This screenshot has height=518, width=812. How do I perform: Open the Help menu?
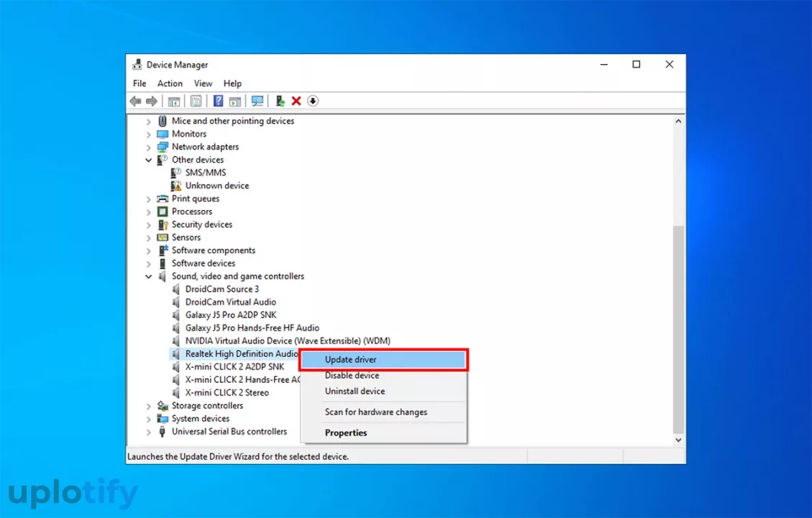[x=232, y=83]
